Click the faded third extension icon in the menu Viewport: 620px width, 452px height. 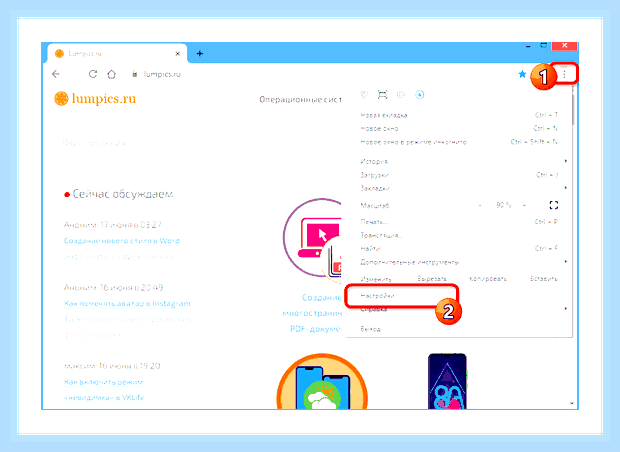[401, 95]
